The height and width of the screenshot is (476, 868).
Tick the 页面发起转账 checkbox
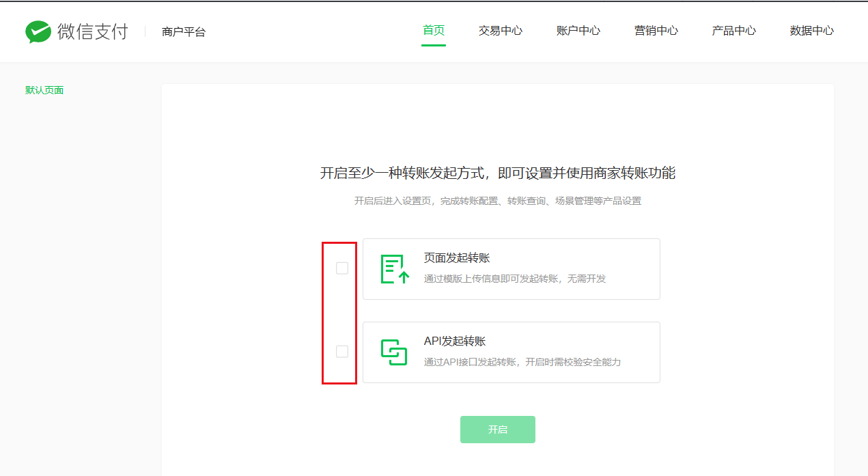(342, 268)
